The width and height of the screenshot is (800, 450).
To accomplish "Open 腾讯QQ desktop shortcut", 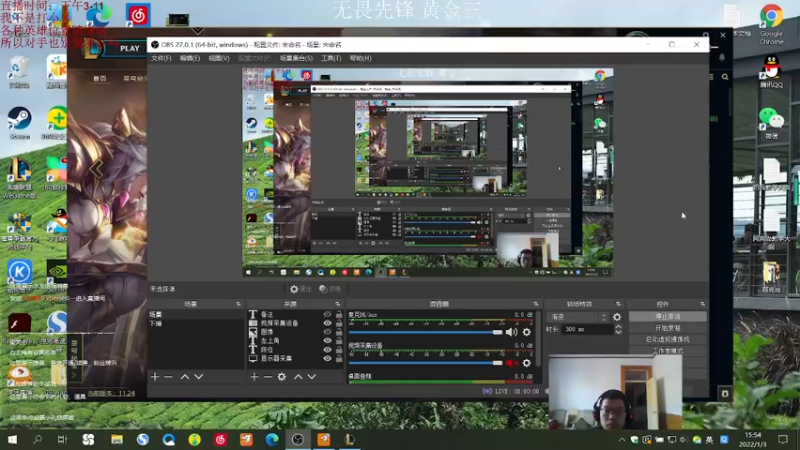I will coord(771,71).
